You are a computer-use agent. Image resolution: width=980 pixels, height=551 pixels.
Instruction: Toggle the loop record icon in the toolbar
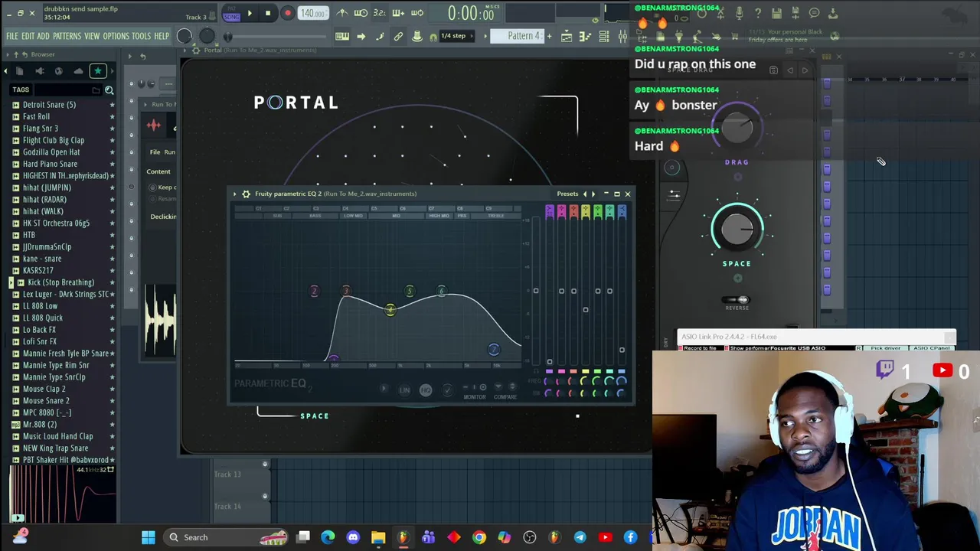417,13
